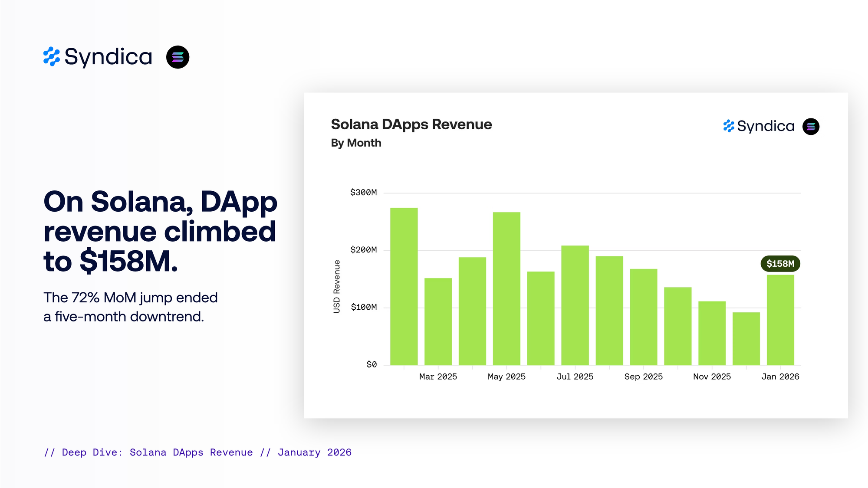The height and width of the screenshot is (488, 868).
Task: Click the Syndica logo inside chart card
Action: click(x=759, y=126)
